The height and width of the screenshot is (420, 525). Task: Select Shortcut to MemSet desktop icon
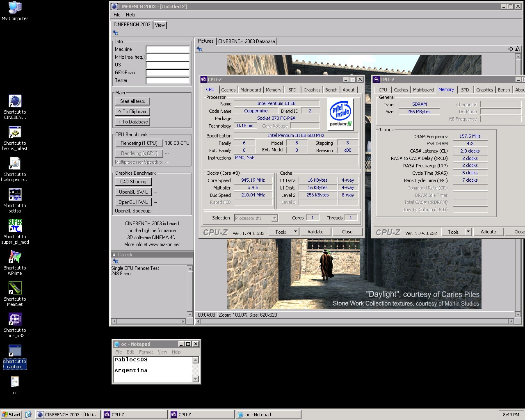[15, 294]
